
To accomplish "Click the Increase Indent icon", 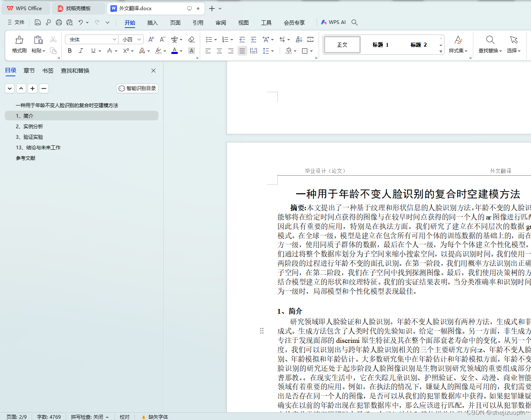I will pos(253,39).
